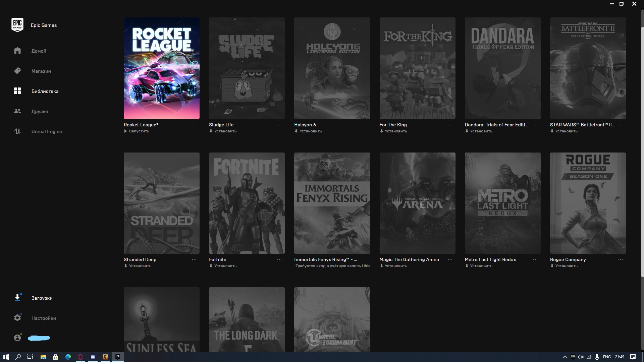Screen dimensions: 644x362
Task: Select The Long Dark cover thumbnail
Action: [247, 319]
